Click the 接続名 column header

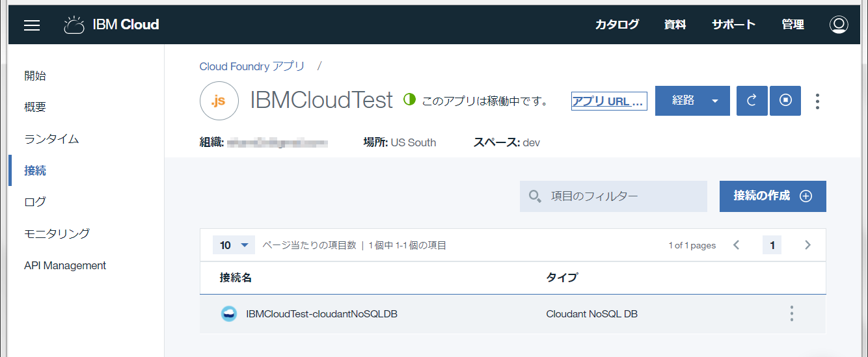coord(236,278)
